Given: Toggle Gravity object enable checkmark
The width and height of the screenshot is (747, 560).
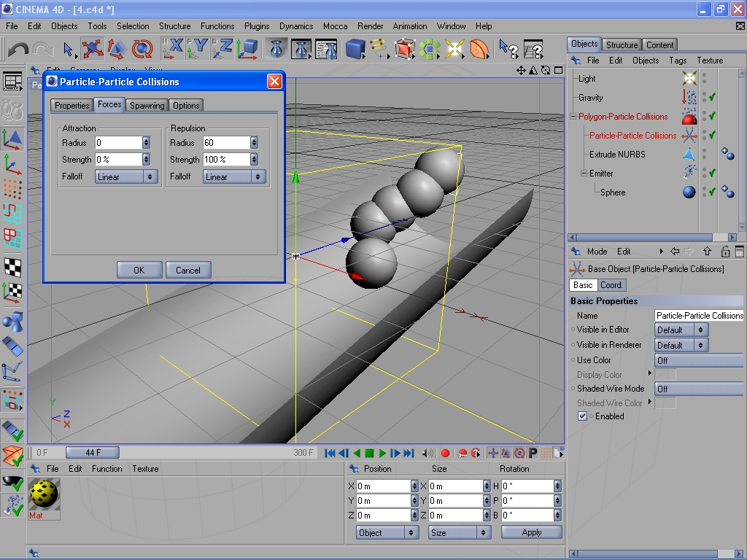Looking at the screenshot, I should [712, 97].
